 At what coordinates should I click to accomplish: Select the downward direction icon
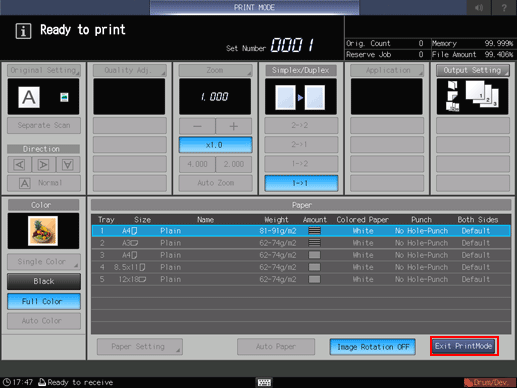click(x=68, y=164)
